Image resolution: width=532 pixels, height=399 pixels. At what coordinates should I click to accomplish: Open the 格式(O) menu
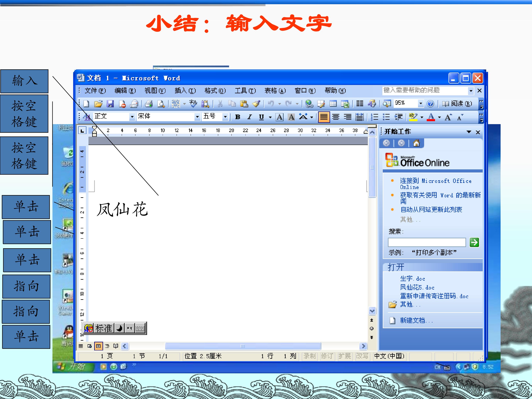(215, 91)
